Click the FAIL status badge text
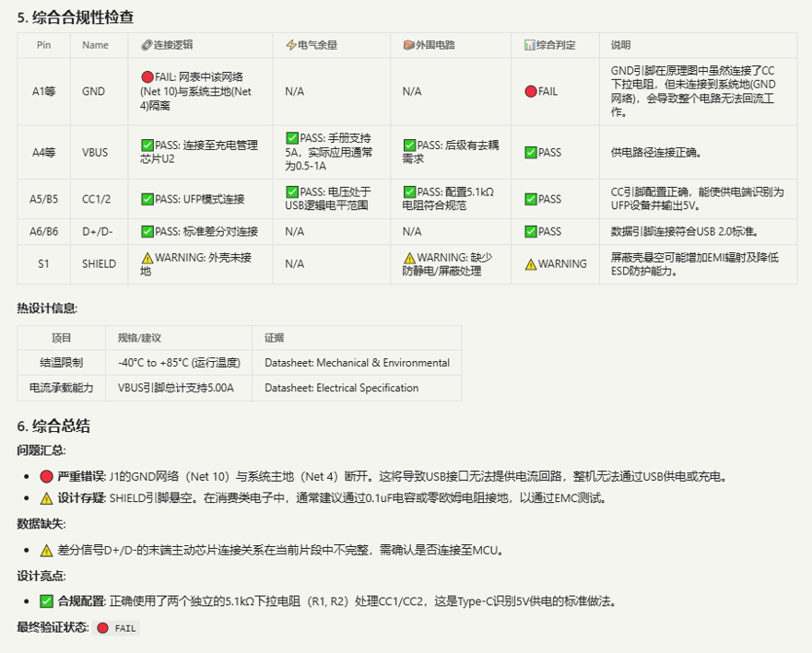This screenshot has width=812, height=653. click(x=125, y=628)
